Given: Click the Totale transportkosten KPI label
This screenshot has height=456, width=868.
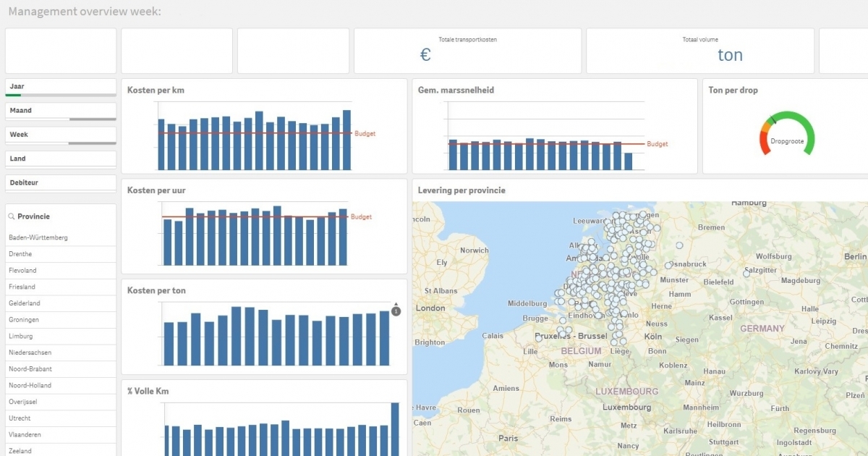Looking at the screenshot, I should tap(467, 39).
